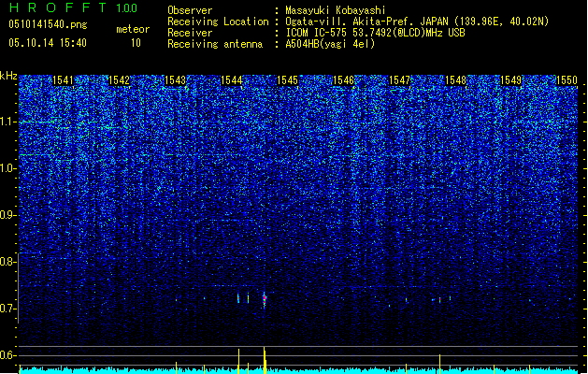Click the 1546 time marker

point(343,80)
